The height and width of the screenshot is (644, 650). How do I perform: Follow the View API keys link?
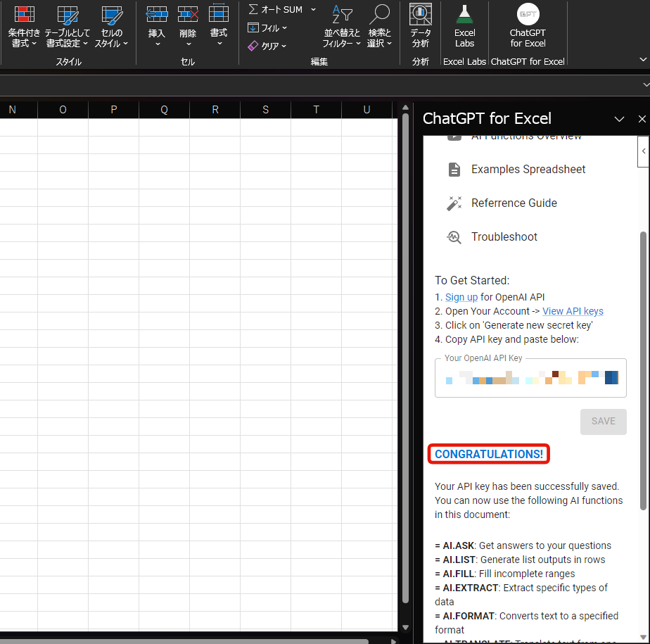coord(573,311)
